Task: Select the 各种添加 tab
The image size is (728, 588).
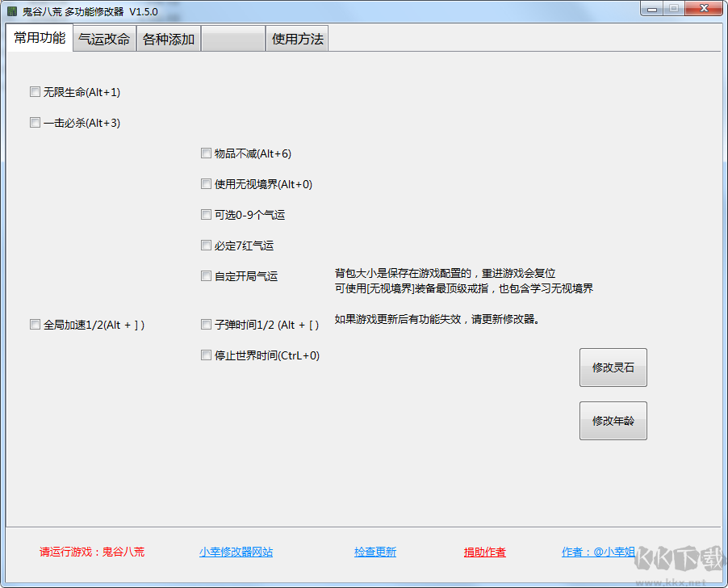Action: [169, 39]
